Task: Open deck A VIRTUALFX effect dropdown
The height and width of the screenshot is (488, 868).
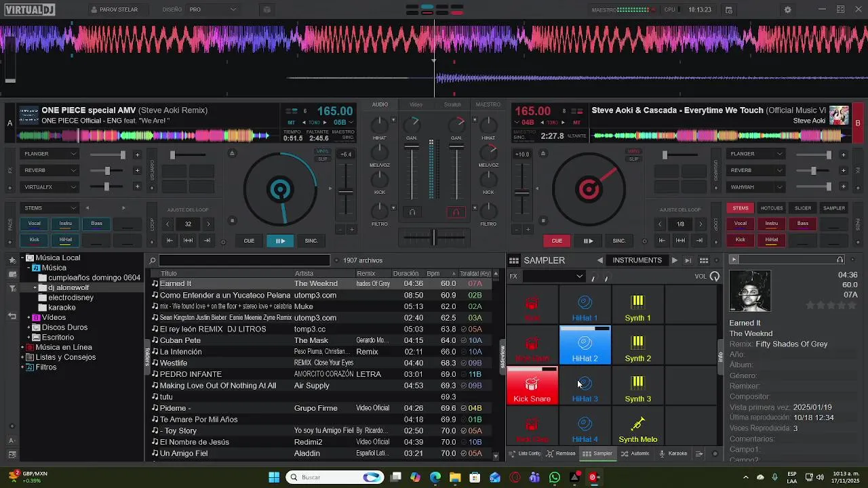Action: [x=50, y=187]
